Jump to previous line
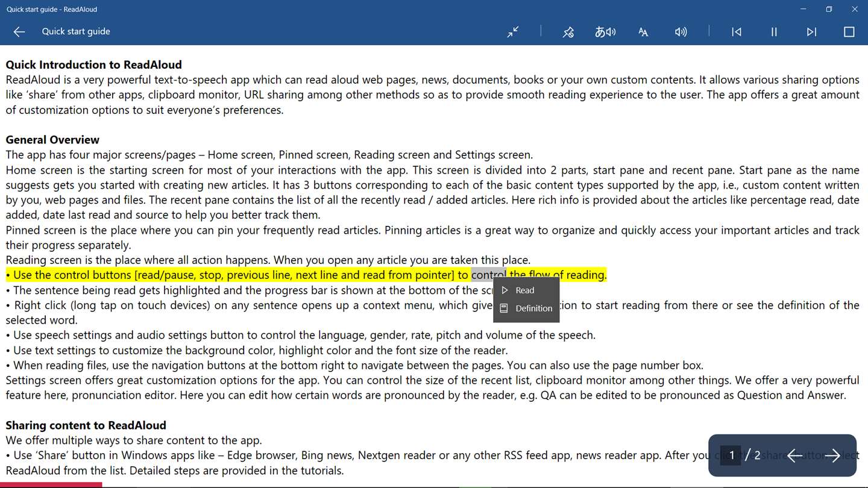 click(737, 32)
